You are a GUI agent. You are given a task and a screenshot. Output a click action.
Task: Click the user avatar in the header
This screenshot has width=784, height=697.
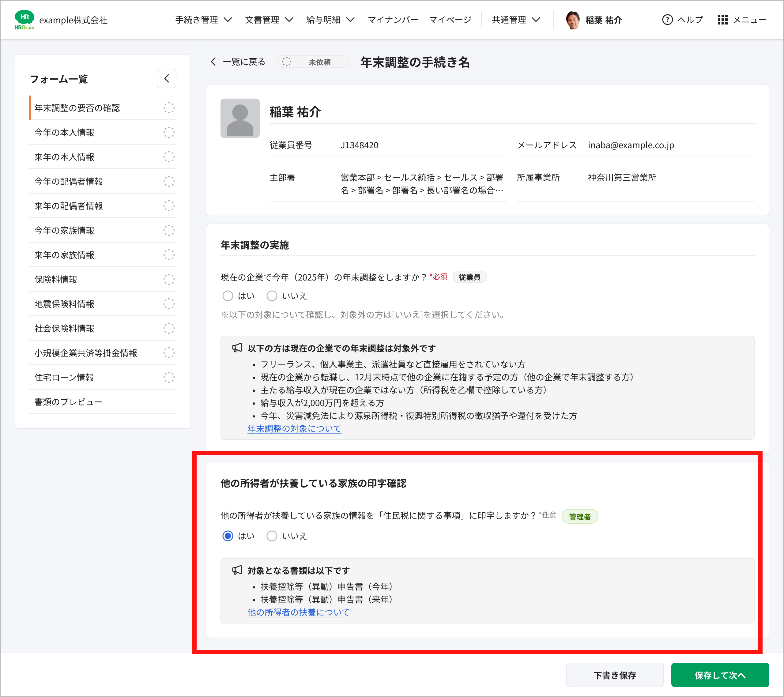pyautogui.click(x=572, y=20)
